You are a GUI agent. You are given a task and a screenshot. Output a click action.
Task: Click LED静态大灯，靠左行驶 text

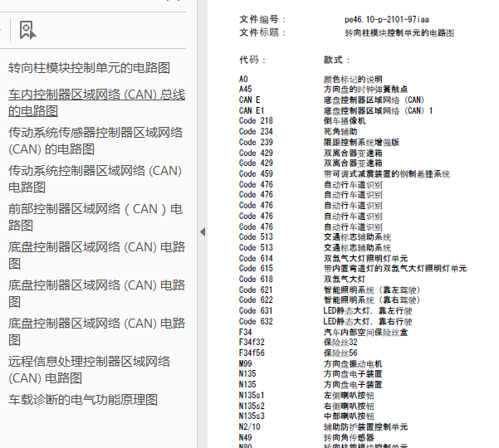click(368, 310)
